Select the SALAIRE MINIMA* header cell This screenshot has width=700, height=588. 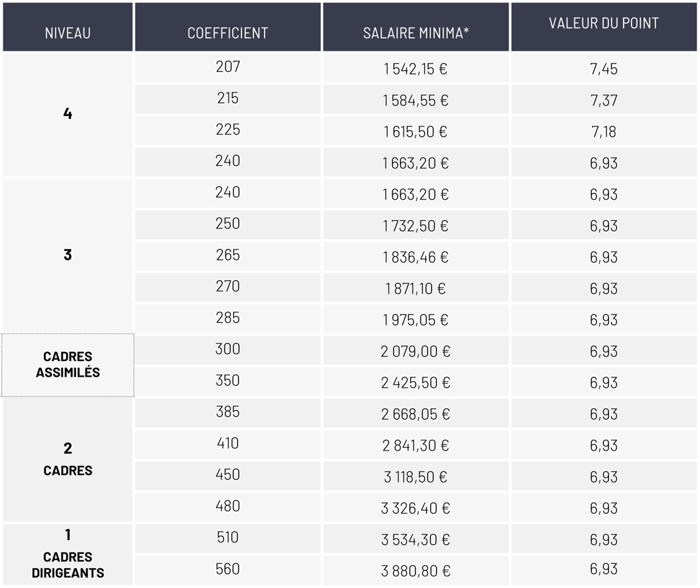click(x=416, y=27)
